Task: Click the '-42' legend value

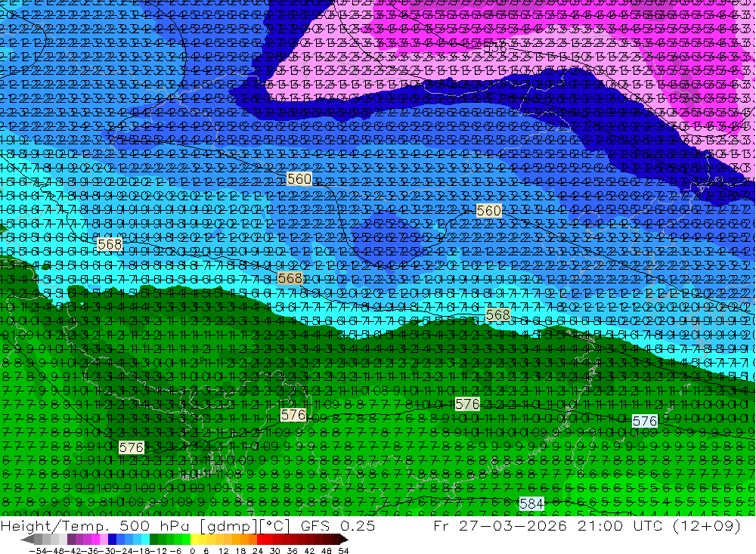Action: pos(73,551)
